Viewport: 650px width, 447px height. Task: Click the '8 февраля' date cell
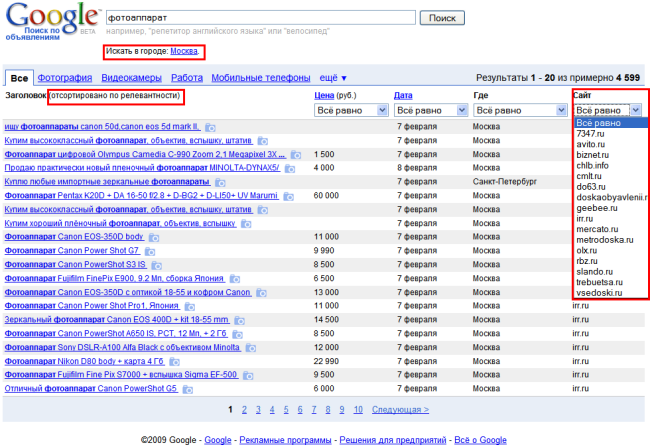pyautogui.click(x=417, y=168)
